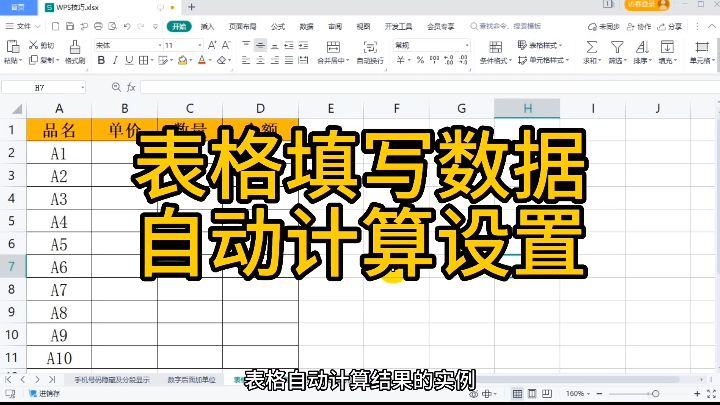Toggle Underline formatting
This screenshot has height=405, width=720.
point(129,60)
